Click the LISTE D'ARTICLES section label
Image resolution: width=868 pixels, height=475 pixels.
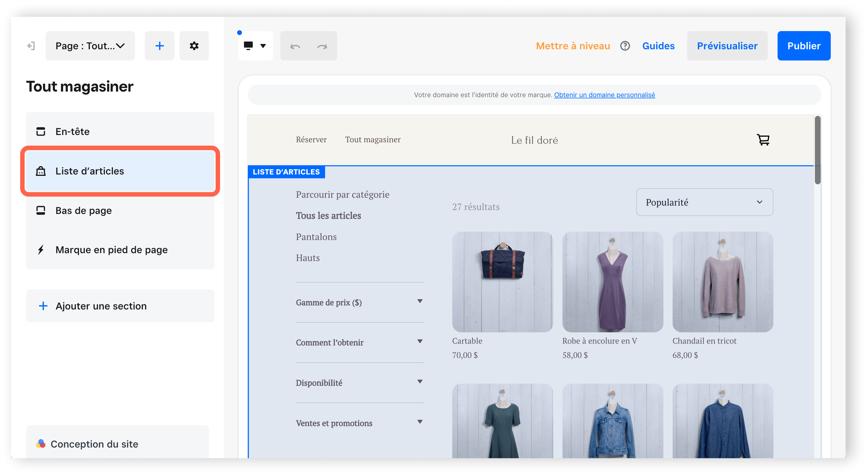(286, 172)
